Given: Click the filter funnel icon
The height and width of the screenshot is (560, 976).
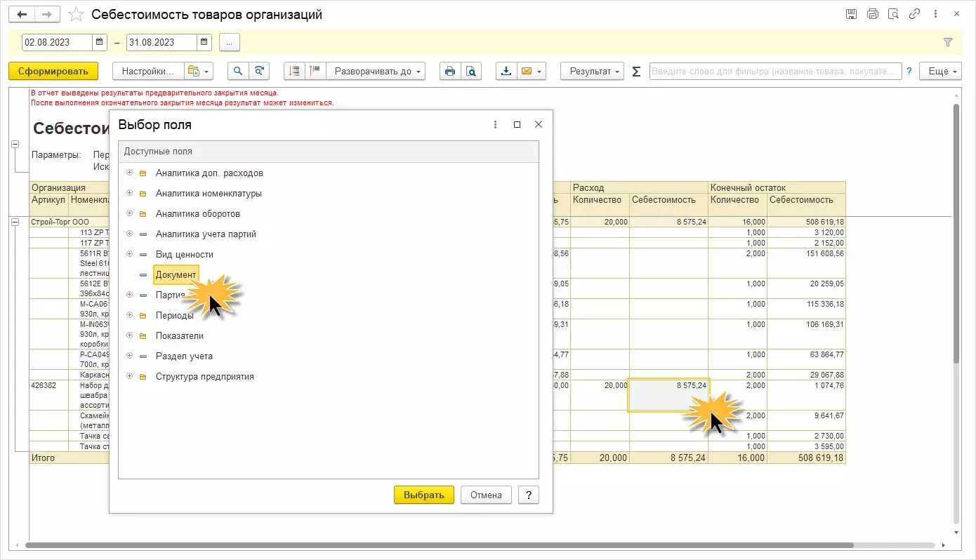Looking at the screenshot, I should pyautogui.click(x=947, y=42).
